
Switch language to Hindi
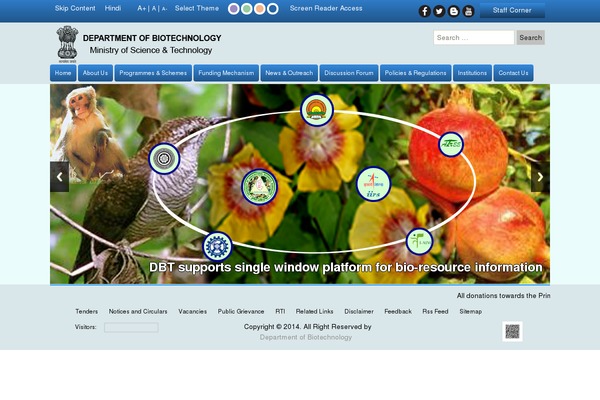[113, 8]
